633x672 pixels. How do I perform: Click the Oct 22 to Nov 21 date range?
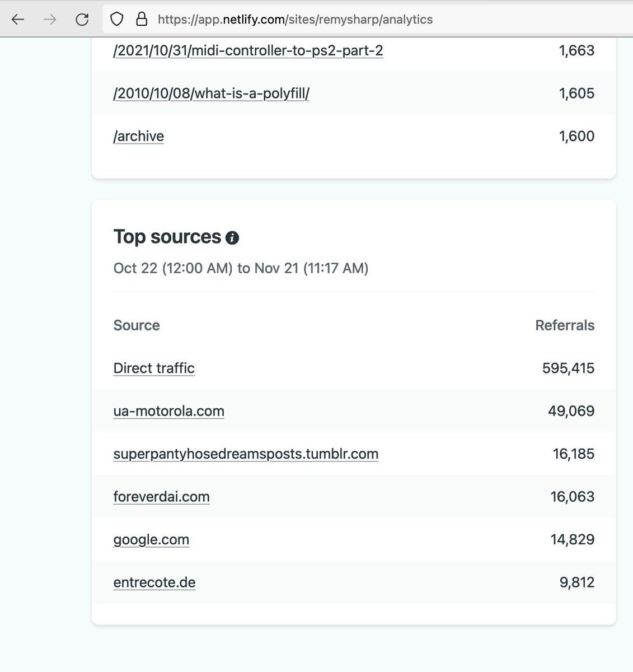tap(241, 268)
